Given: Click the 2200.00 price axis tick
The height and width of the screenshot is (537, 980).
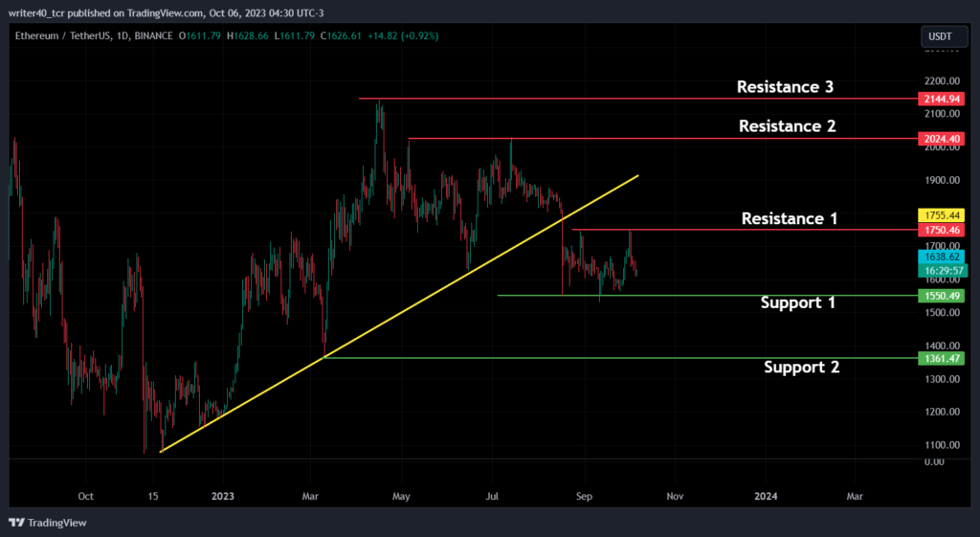Looking at the screenshot, I should pyautogui.click(x=942, y=80).
